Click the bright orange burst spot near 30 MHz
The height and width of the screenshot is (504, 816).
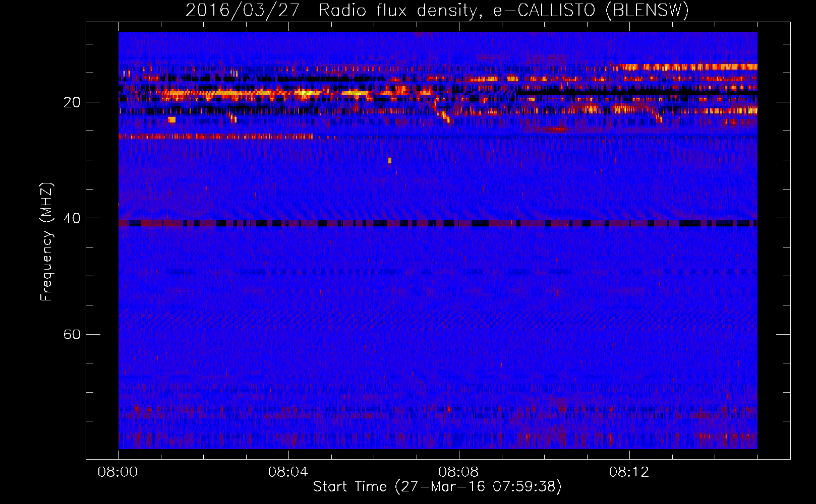click(x=390, y=161)
